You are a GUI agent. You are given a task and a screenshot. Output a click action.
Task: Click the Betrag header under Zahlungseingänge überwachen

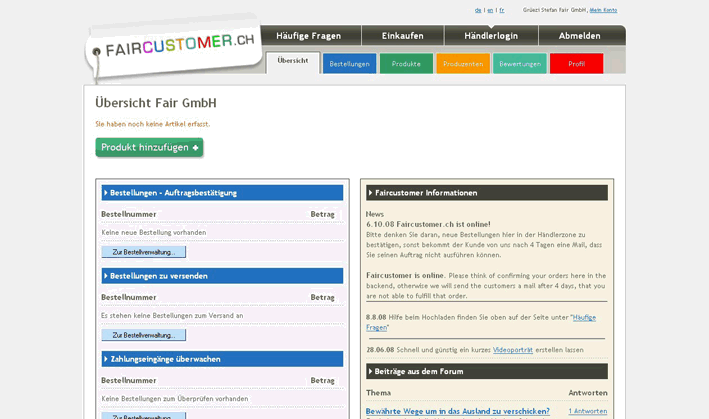coord(322,381)
